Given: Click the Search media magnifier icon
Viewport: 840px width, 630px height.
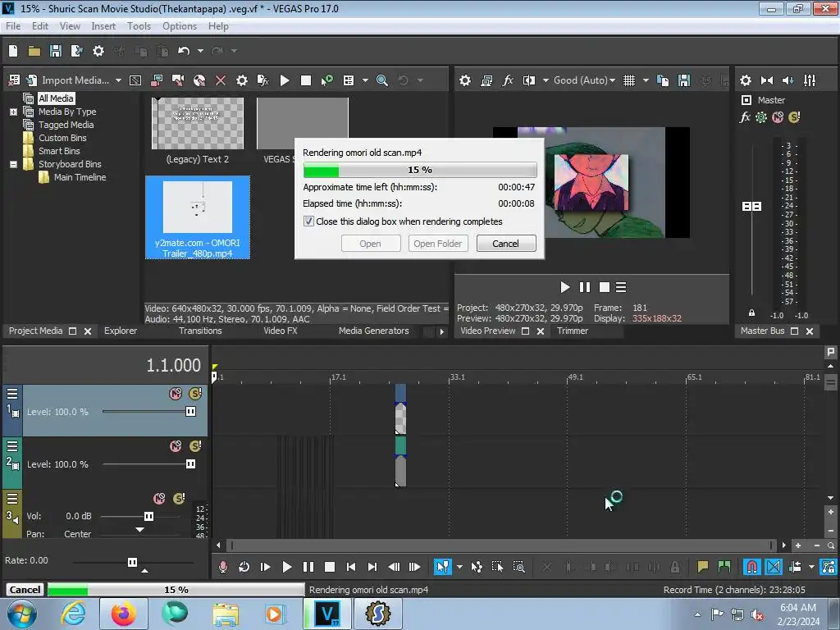Looking at the screenshot, I should pyautogui.click(x=382, y=80).
